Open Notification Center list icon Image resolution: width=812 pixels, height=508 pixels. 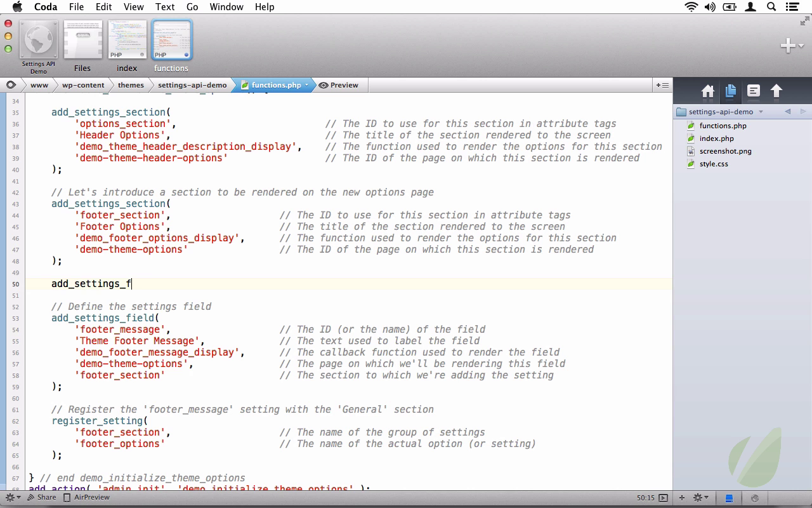click(x=792, y=7)
